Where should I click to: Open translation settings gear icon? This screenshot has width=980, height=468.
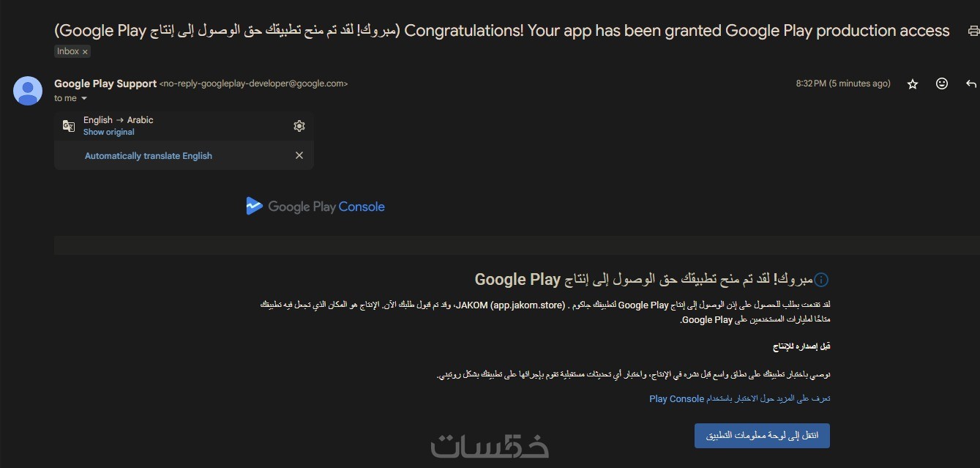(x=299, y=126)
